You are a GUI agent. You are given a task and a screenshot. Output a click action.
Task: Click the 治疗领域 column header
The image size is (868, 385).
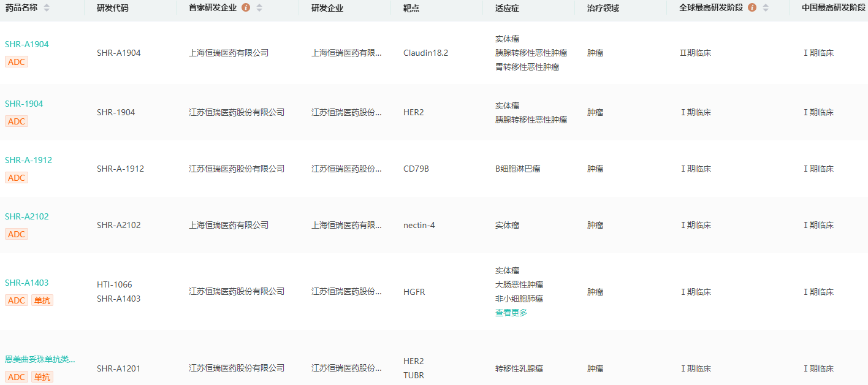coord(603,8)
